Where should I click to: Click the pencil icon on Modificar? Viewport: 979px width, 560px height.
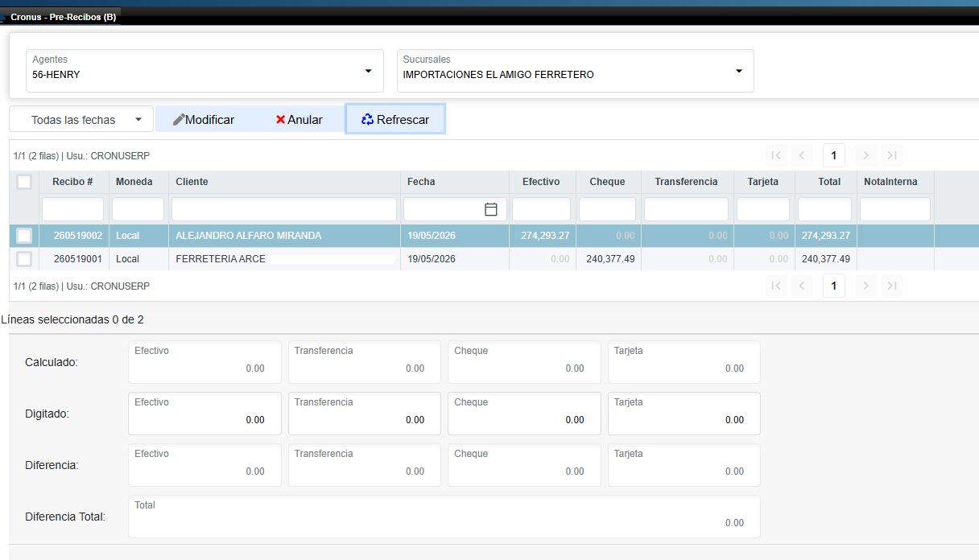click(x=179, y=119)
